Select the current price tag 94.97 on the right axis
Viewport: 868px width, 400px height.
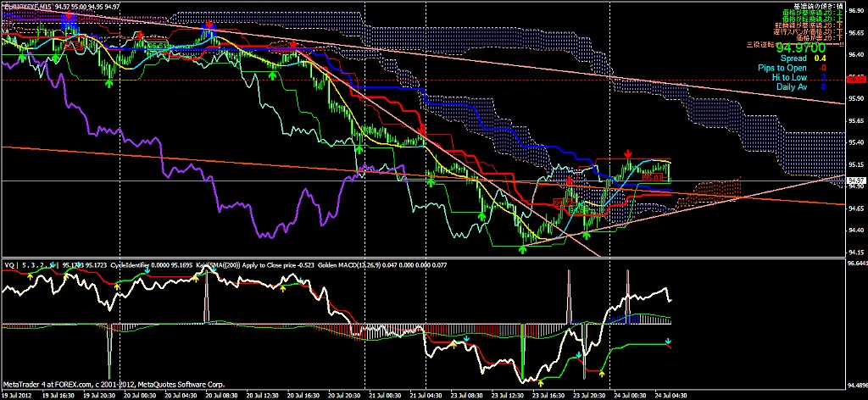856,181
